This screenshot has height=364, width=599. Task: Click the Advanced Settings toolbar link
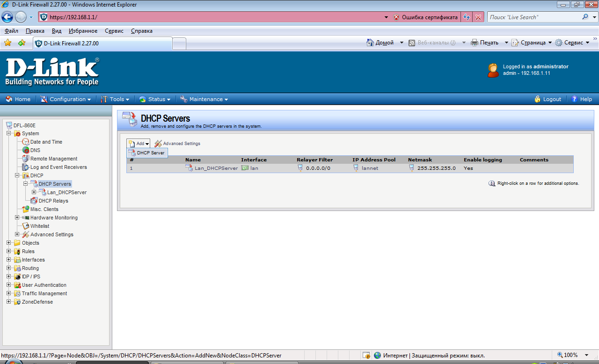point(182,144)
